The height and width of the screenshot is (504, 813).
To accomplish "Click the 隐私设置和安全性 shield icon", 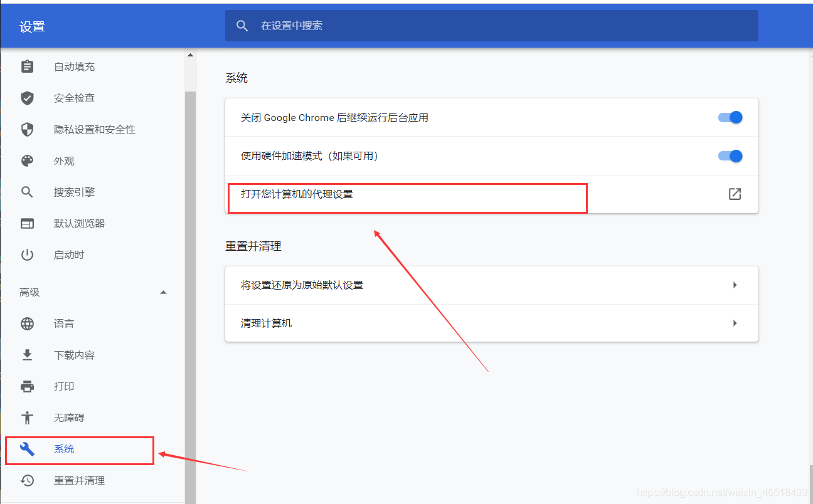I will pos(27,129).
